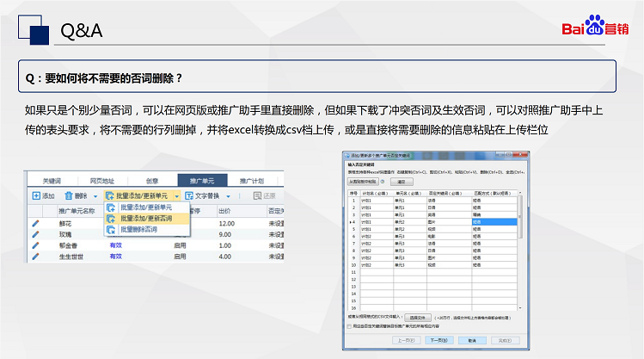Open the 批量添加/更新单元 dropdown arrow
Viewport: 644px width, 359px height.
pos(176,196)
